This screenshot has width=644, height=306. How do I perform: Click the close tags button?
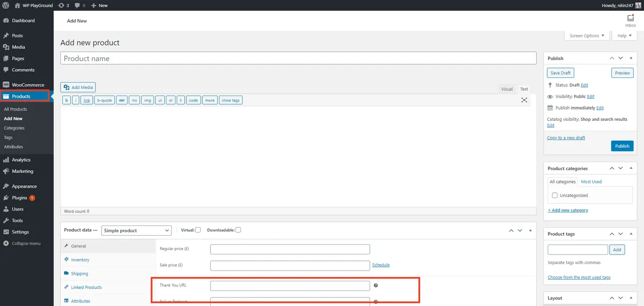click(231, 100)
